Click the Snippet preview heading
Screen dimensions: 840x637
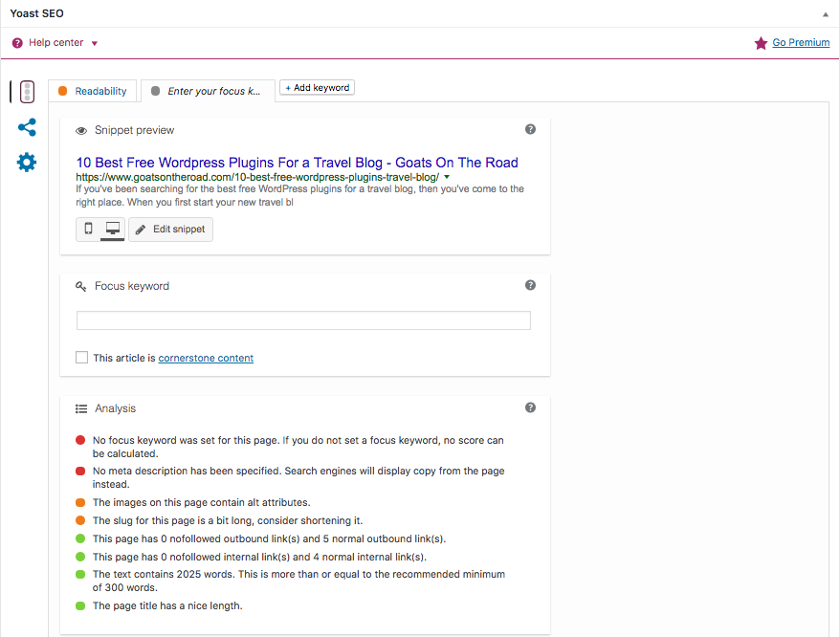[x=135, y=130]
